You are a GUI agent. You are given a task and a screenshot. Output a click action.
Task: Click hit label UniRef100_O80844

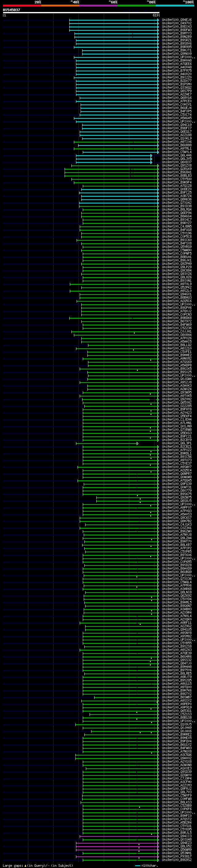tap(176, 335)
